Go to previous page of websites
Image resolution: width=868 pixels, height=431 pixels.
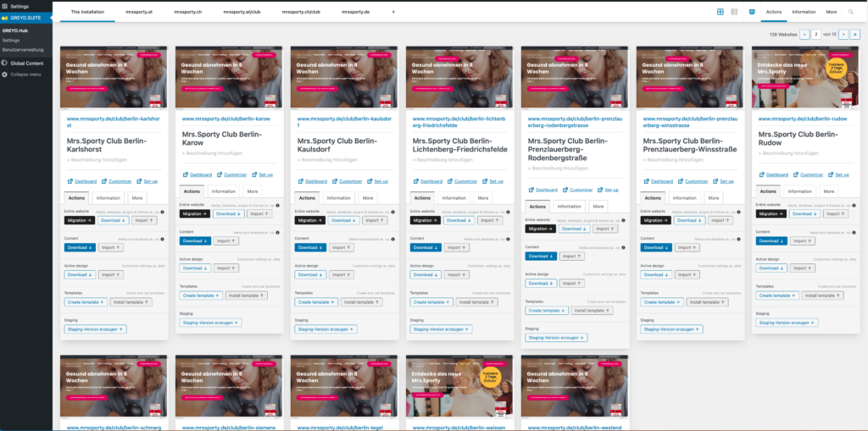804,35
